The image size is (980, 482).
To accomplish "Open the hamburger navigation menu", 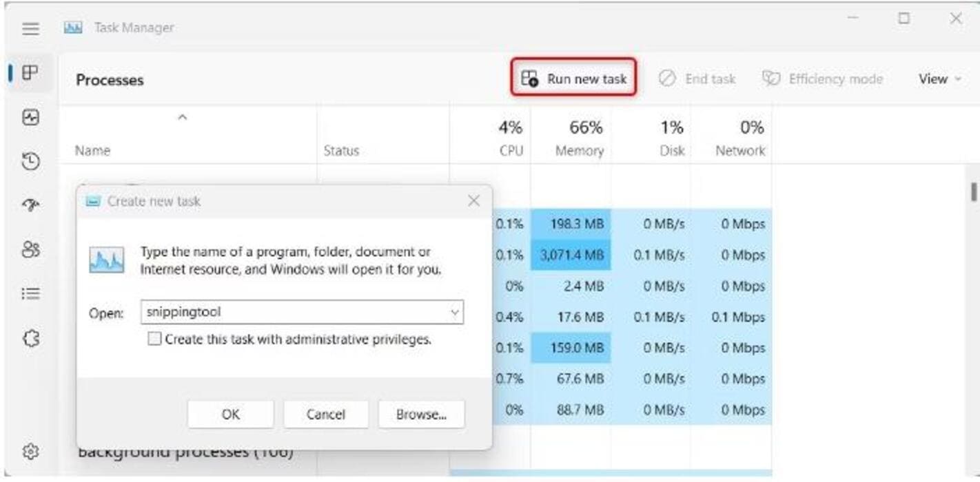I will click(30, 28).
